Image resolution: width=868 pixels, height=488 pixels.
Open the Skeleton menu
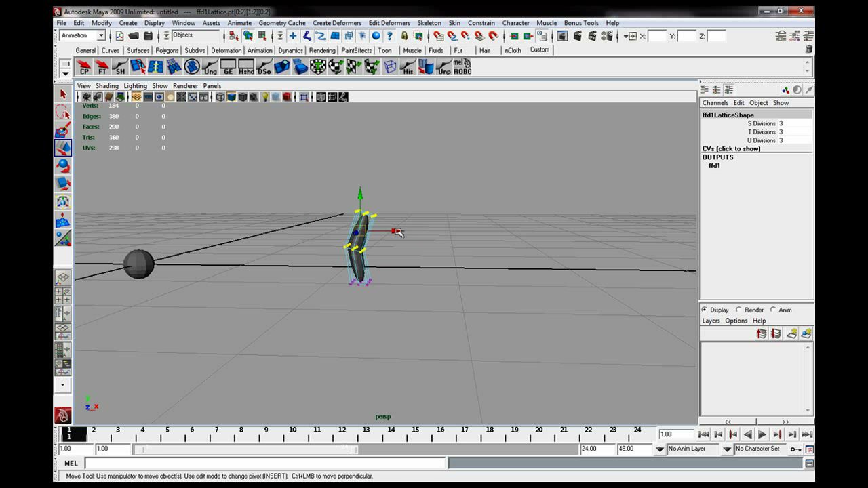click(429, 23)
